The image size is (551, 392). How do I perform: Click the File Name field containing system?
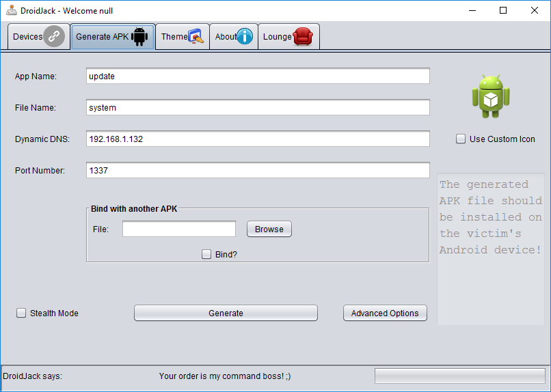[258, 107]
